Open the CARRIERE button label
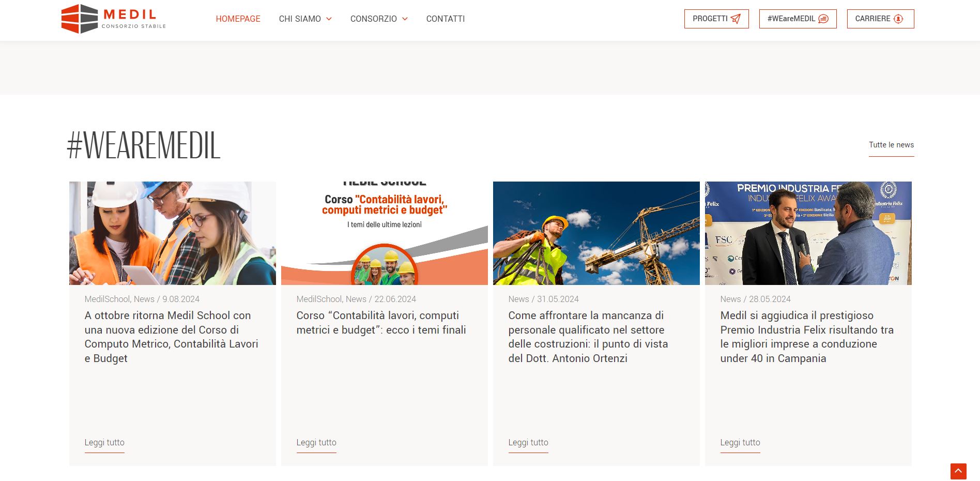 click(872, 19)
